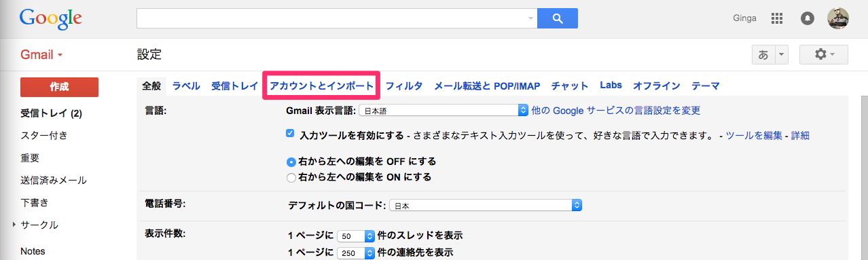Select 右から左への編集を ON にする radio
868x260 pixels.
click(x=291, y=178)
